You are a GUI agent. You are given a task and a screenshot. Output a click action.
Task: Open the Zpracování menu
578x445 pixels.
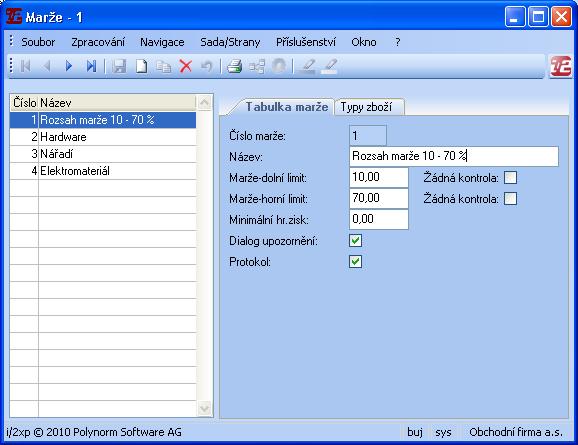click(x=98, y=42)
